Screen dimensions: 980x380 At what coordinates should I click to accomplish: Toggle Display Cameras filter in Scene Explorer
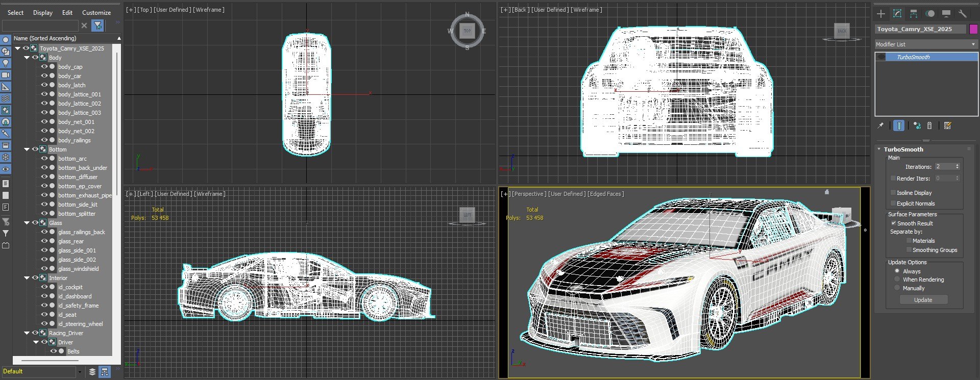coord(6,75)
